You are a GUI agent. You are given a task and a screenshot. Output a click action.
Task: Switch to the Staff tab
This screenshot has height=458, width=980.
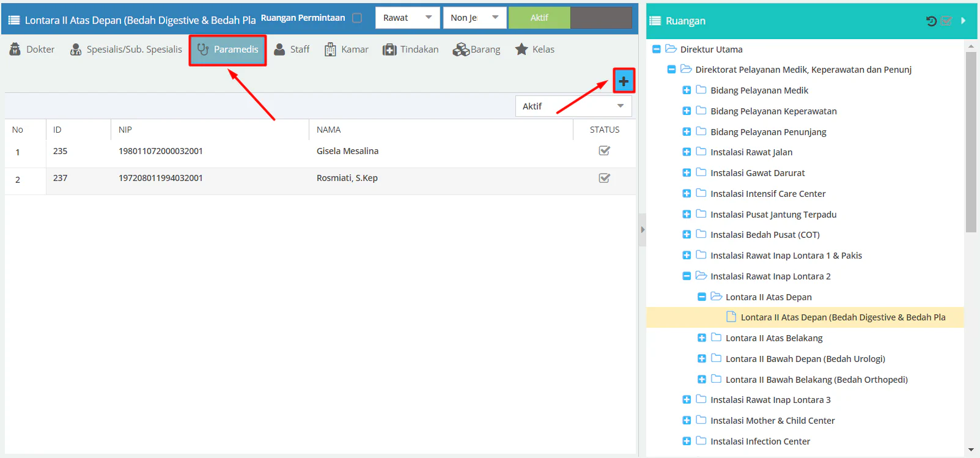[x=292, y=50]
